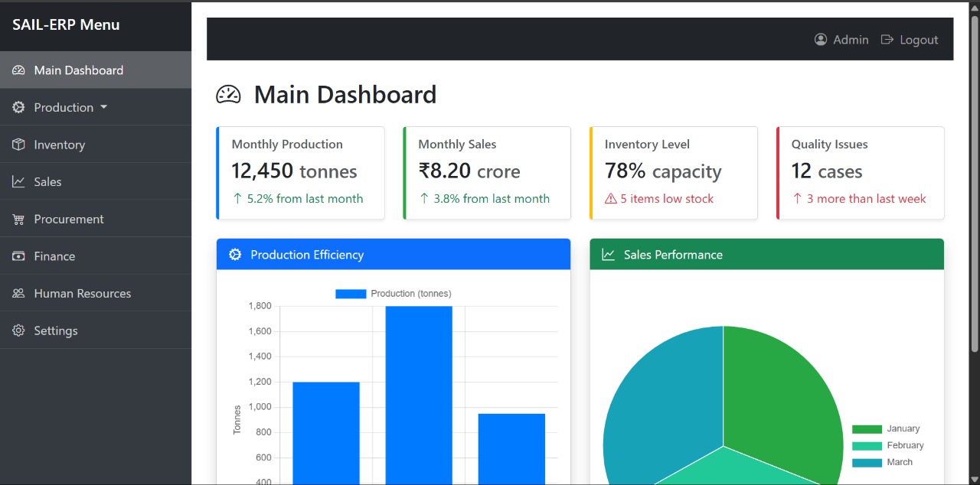Click '3 more than last week' text
Viewport: 980px width, 485px height.
[867, 199]
